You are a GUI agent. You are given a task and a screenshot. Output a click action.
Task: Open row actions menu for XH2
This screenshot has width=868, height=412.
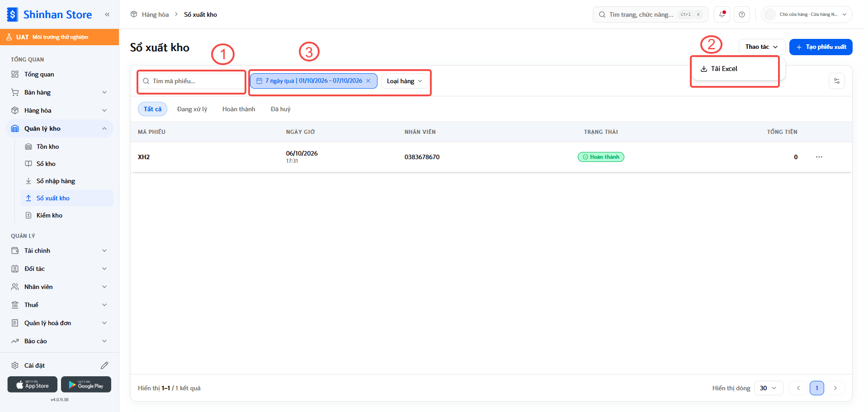tap(819, 157)
